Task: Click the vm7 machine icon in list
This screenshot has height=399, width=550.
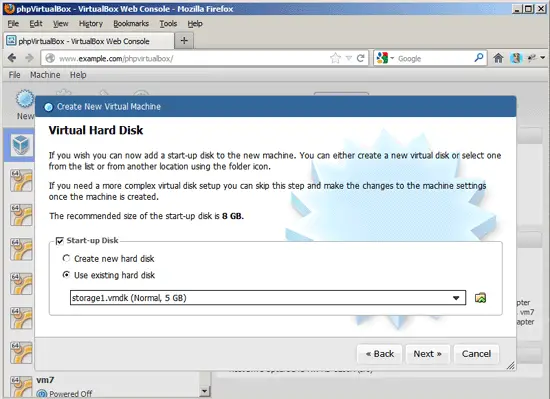Action: click(21, 387)
